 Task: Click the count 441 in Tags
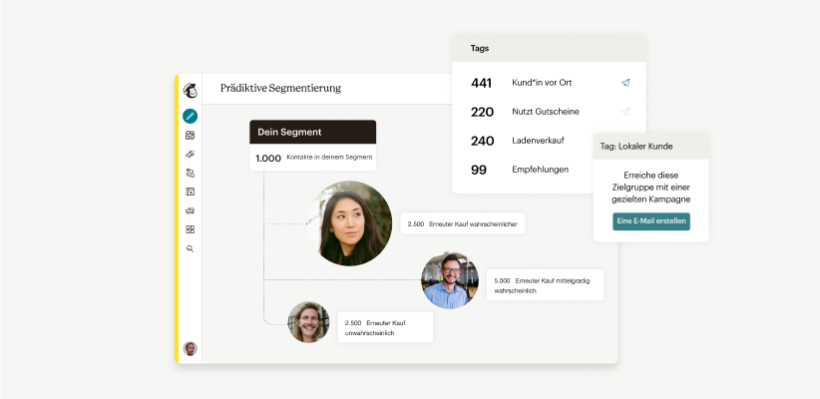(x=481, y=83)
